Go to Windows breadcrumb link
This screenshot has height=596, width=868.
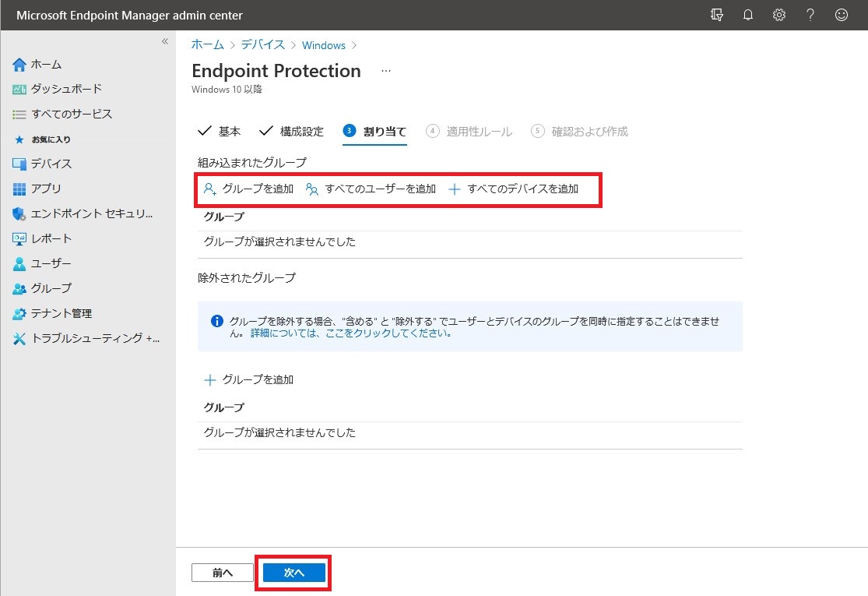[x=324, y=45]
